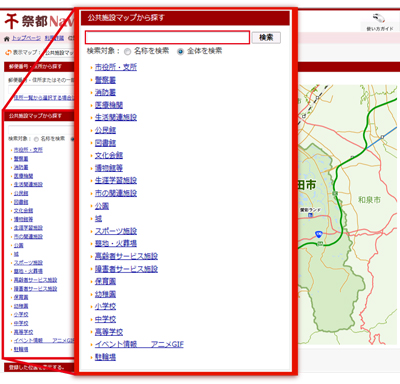Click the 表示マップ orange arrows icon
400x384 pixels.
coord(8,52)
